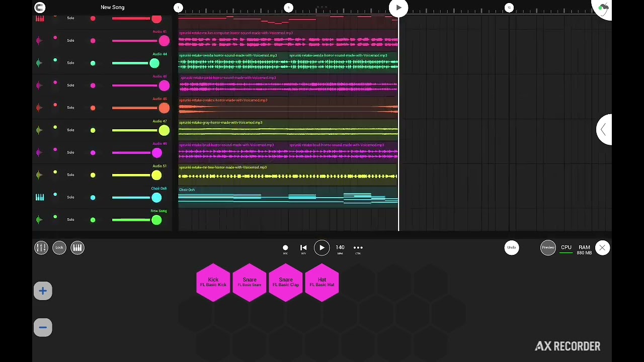This screenshot has width=644, height=362.
Task: Select the sprunki-retake-mr-tree-horror audio clip
Action: (288, 174)
